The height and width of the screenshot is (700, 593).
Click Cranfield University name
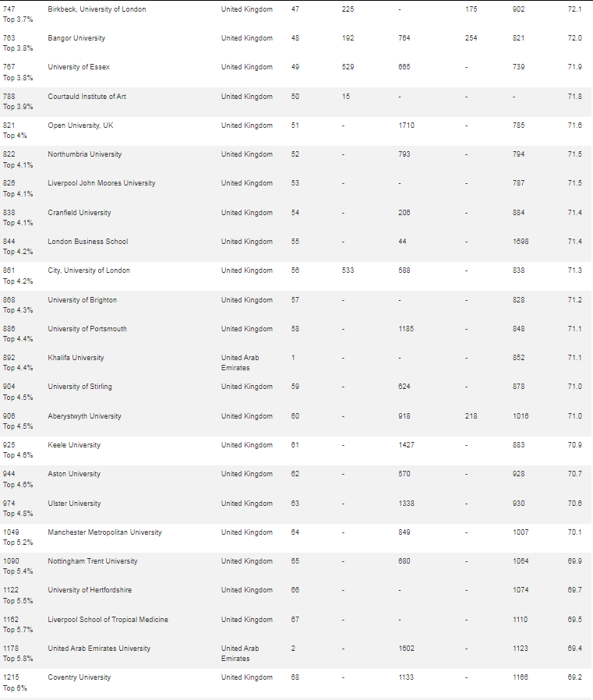pyautogui.click(x=79, y=213)
